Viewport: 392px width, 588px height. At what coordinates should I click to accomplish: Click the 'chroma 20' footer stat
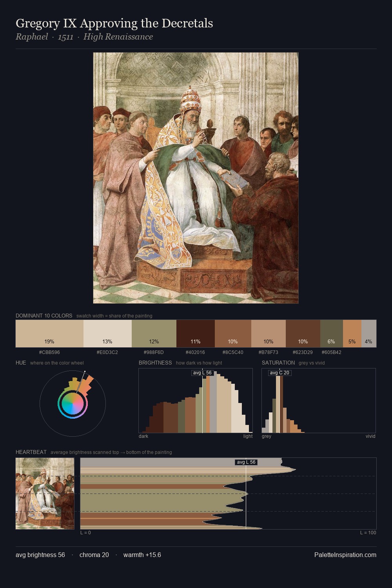pyautogui.click(x=94, y=555)
